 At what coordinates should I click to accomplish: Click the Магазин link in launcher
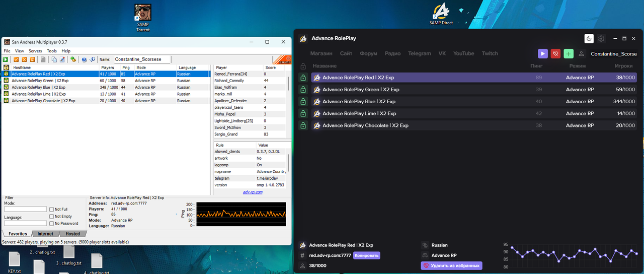pos(321,53)
